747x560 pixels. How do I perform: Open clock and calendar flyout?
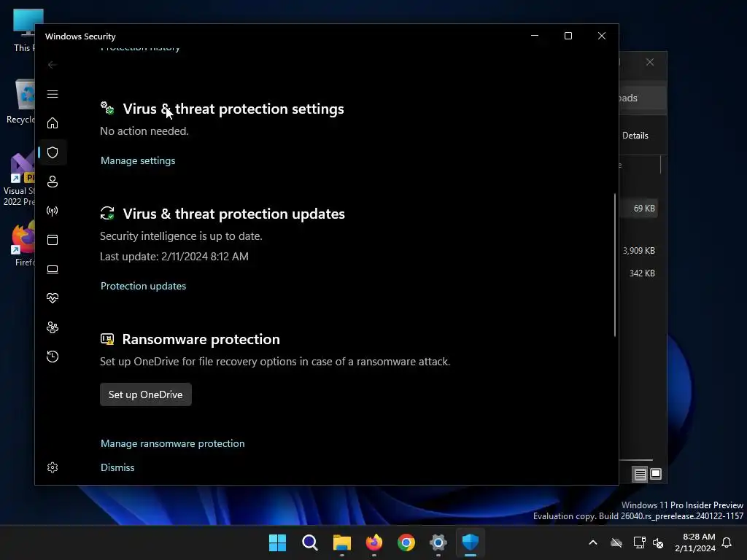[x=695, y=542]
